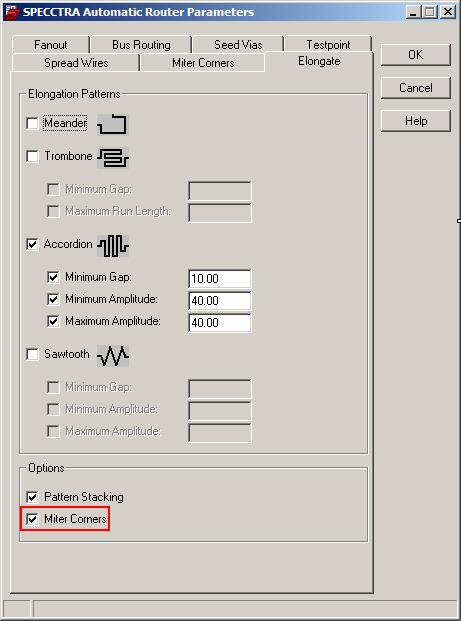
Task: Uncheck Miter Corners option checkbox
Action: point(32,519)
